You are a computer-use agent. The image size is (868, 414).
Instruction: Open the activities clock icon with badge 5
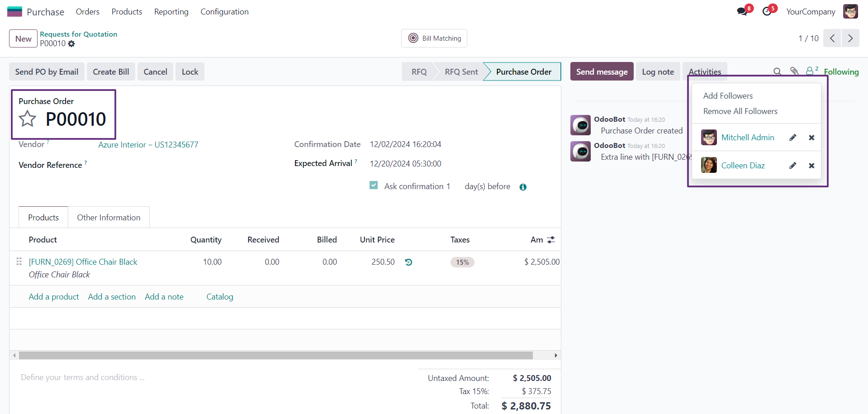pos(767,11)
